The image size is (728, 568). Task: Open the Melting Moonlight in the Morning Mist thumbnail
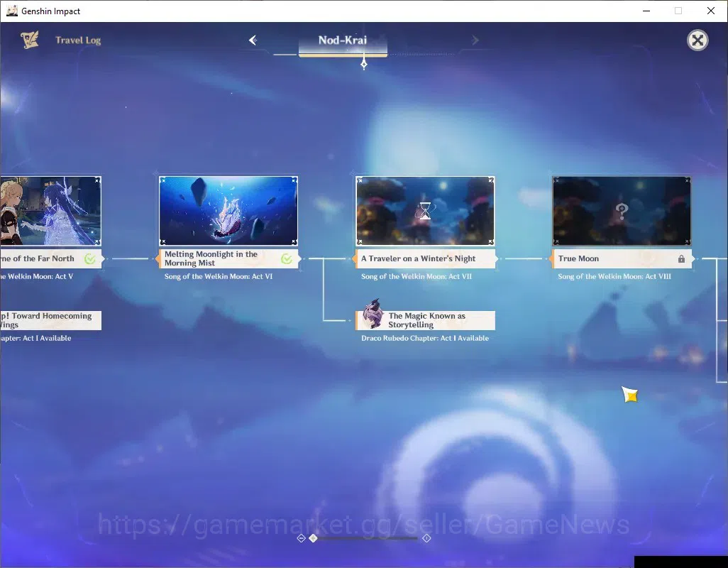228,211
